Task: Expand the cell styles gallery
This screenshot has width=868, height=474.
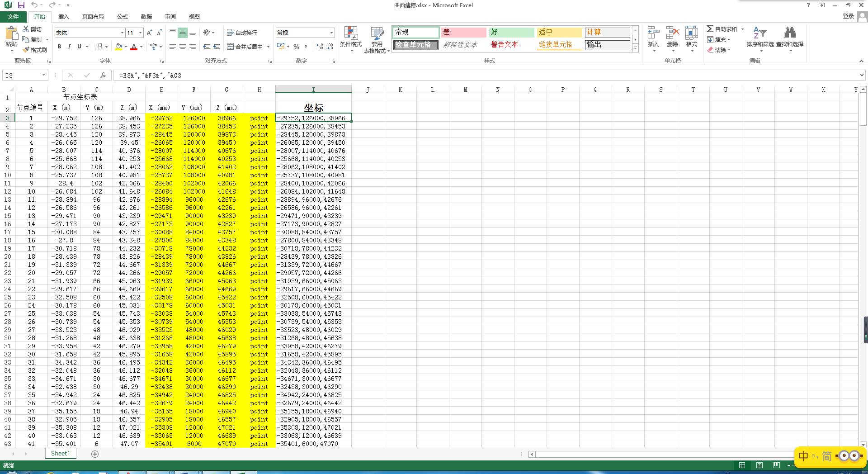Action: (635, 48)
